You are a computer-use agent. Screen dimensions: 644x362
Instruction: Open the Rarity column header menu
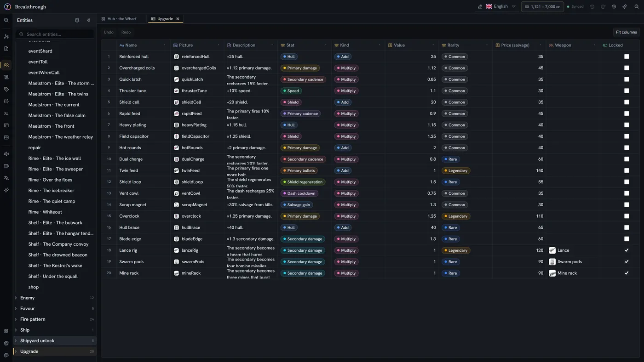487,45
